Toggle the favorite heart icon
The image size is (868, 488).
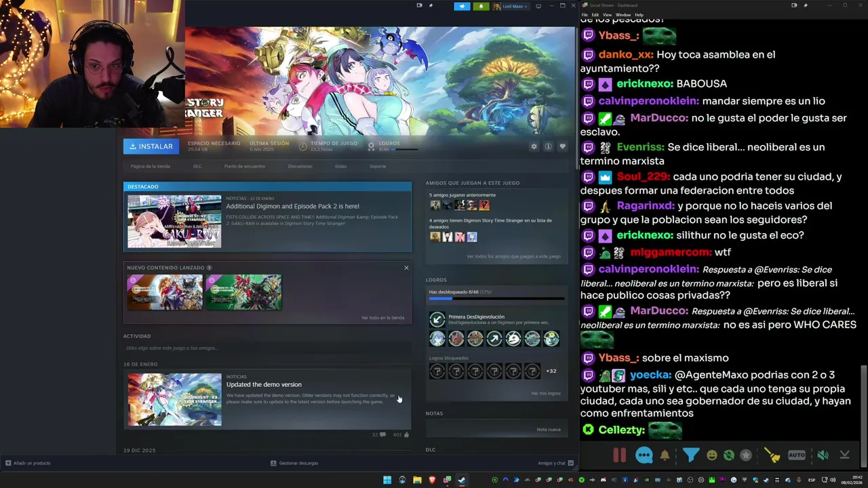tap(562, 146)
